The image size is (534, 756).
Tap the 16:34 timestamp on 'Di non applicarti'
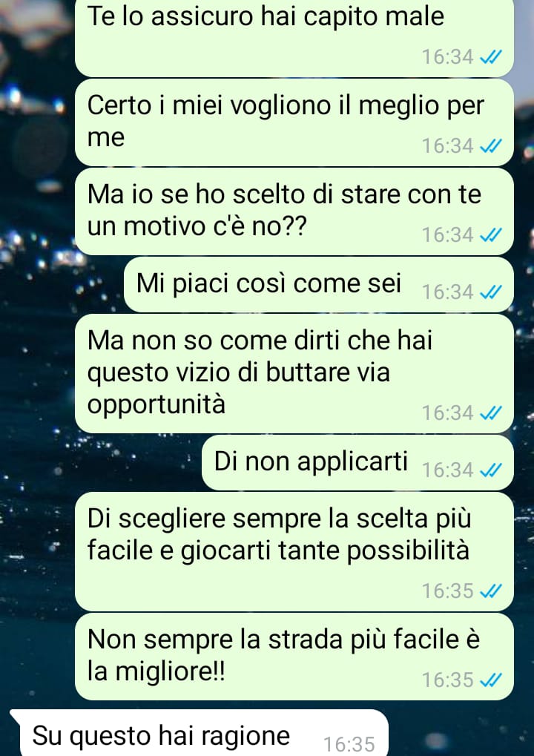tap(448, 470)
